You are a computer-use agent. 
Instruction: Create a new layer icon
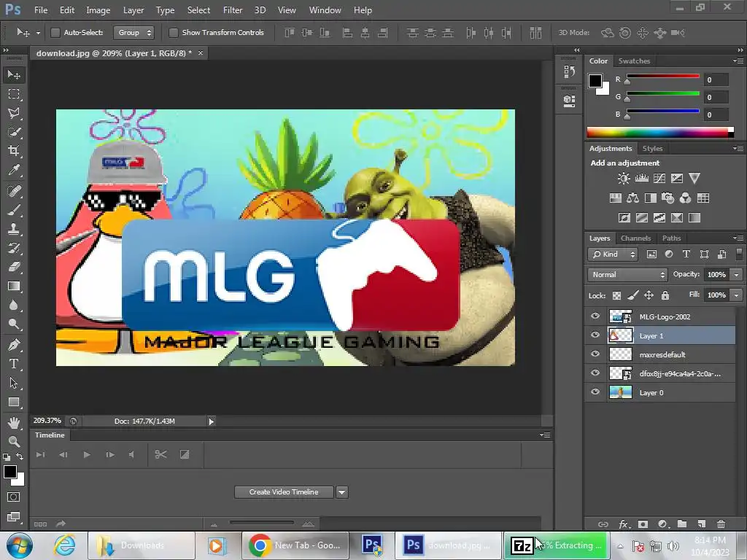(x=702, y=524)
